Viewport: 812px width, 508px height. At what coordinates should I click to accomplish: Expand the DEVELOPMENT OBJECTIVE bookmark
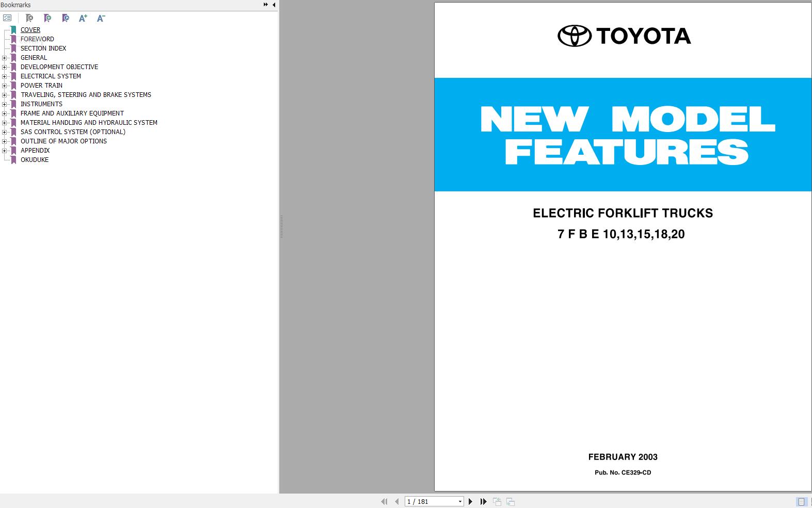coord(5,67)
